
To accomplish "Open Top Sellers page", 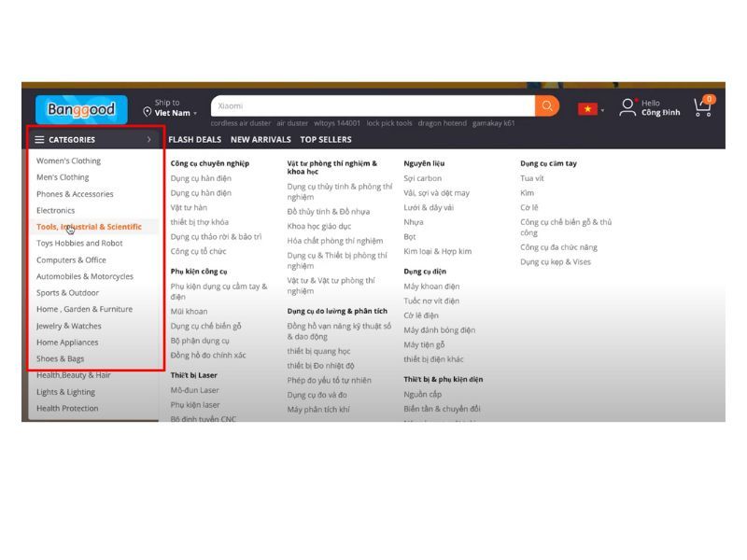I will 326,140.
